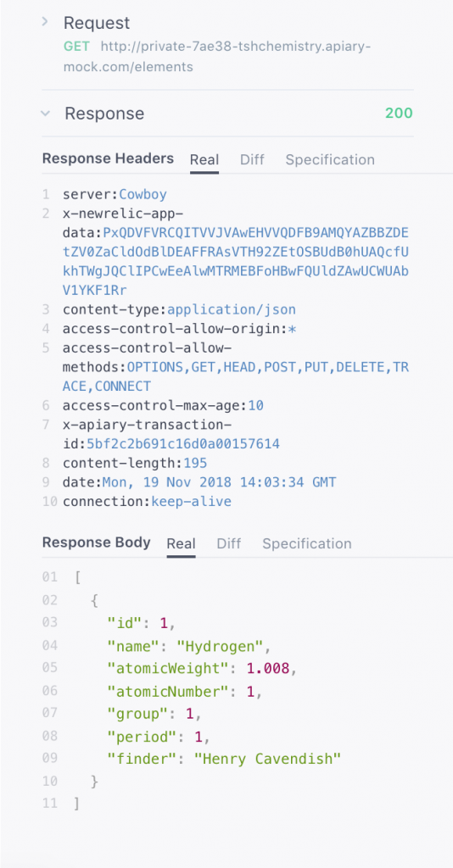Select Real tab under Response Headers

coord(204,160)
